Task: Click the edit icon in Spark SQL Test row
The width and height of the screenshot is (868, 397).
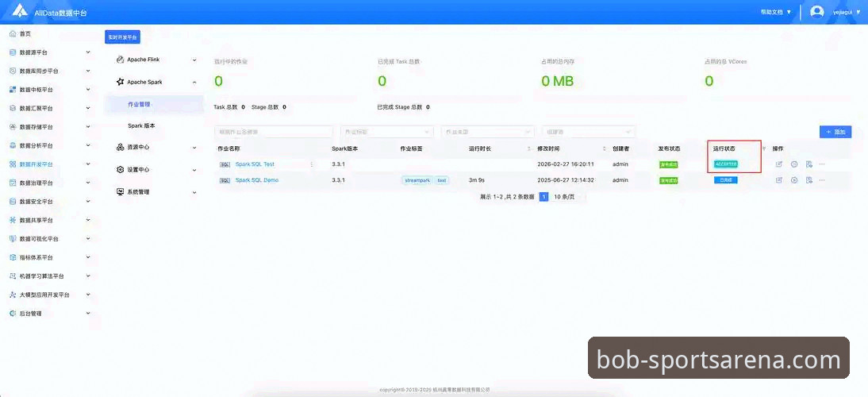Action: [x=779, y=164]
